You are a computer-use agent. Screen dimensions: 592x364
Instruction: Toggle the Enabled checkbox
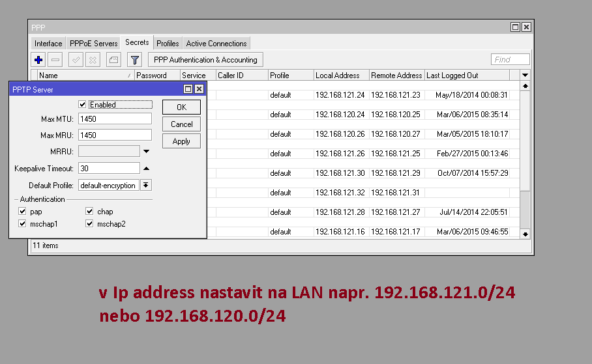(82, 104)
